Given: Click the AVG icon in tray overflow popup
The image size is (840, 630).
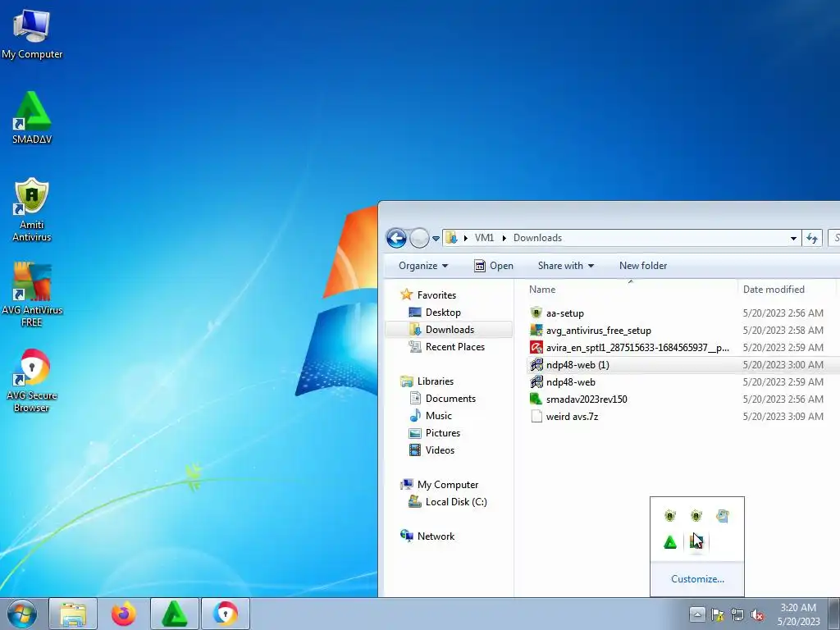Looking at the screenshot, I should click(x=696, y=541).
